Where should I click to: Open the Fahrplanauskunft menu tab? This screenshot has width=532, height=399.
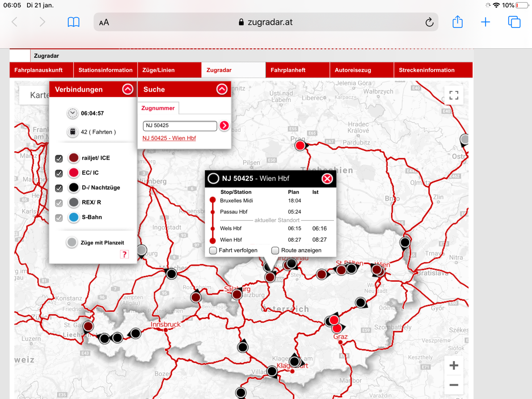pyautogui.click(x=38, y=70)
